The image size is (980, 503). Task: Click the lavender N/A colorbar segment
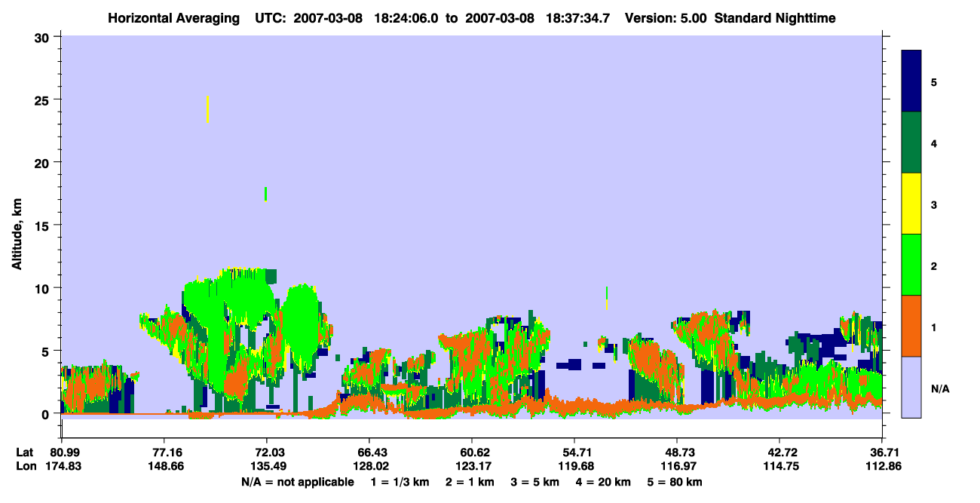(911, 387)
